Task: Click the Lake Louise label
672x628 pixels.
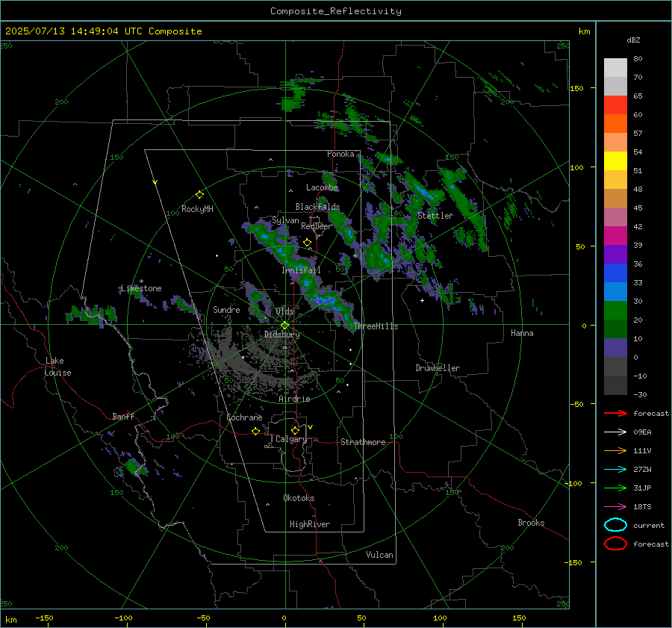Action: pyautogui.click(x=57, y=367)
